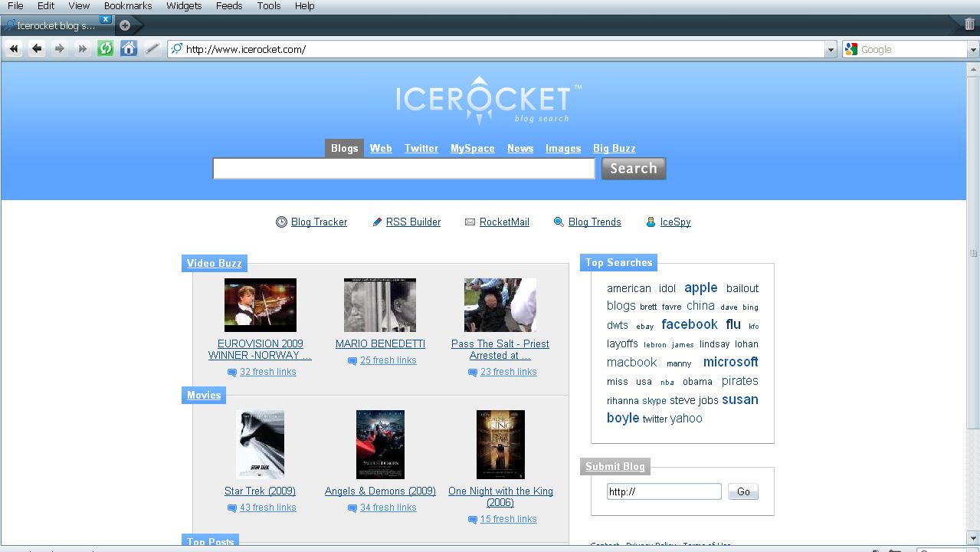
Task: Click the green reload icon in the toolbar
Action: [x=105, y=48]
